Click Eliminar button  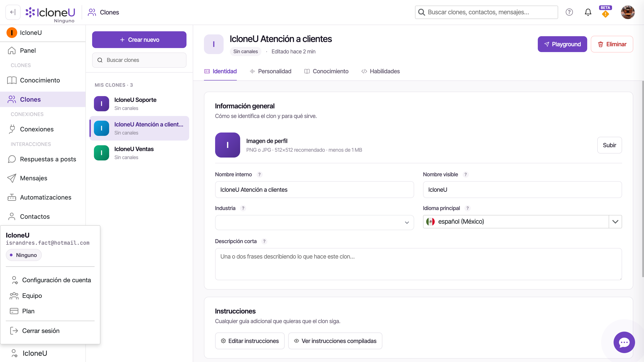pyautogui.click(x=612, y=44)
